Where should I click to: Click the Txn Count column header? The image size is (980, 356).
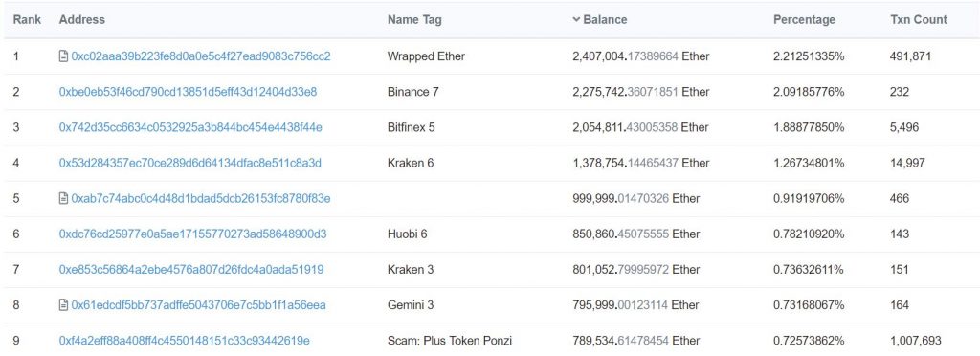coord(919,19)
